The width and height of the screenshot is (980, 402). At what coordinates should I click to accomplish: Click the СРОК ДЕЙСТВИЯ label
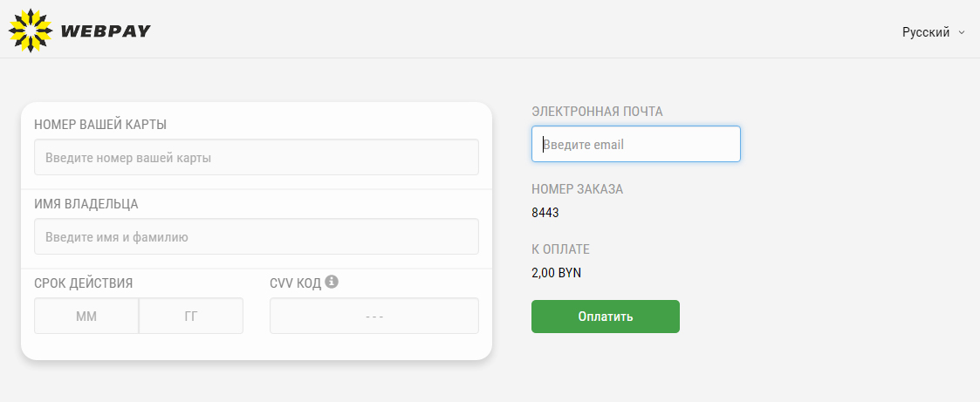(x=84, y=283)
